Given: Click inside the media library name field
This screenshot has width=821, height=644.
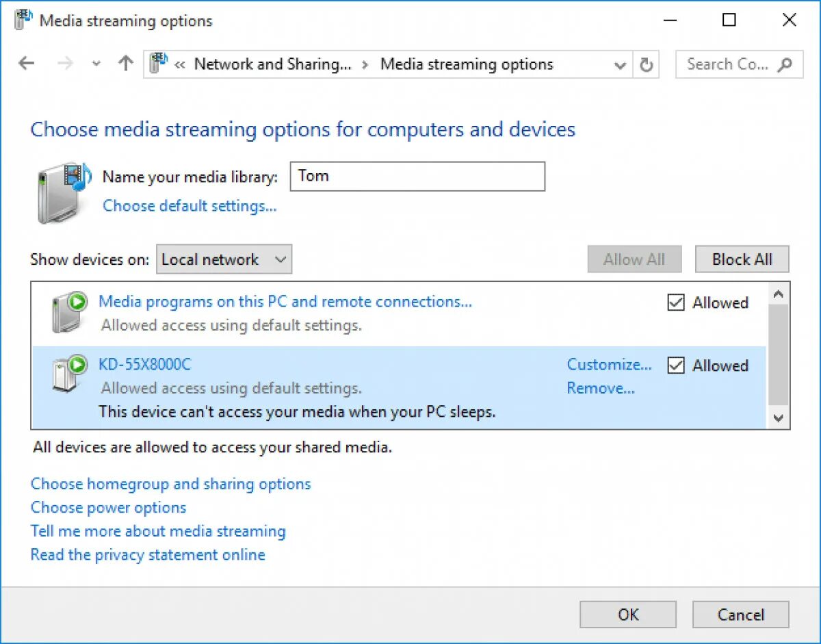Looking at the screenshot, I should coord(417,176).
